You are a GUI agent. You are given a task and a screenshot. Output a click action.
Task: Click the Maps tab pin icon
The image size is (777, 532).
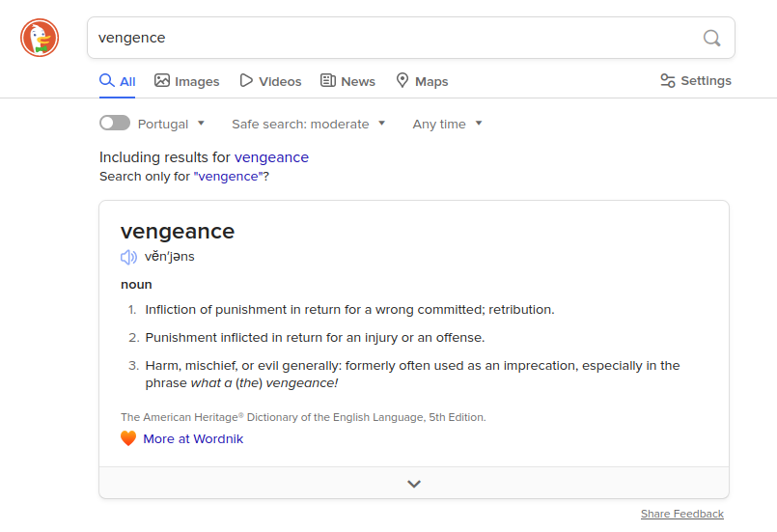pos(402,81)
